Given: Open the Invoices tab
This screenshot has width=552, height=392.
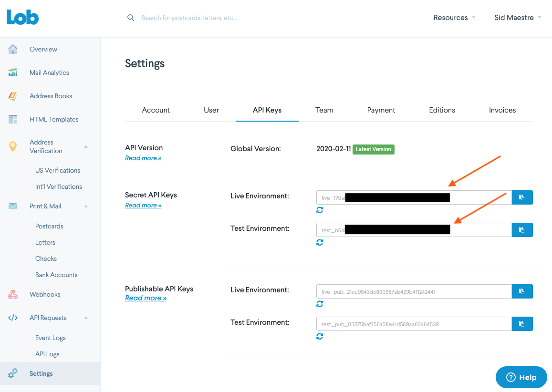Looking at the screenshot, I should 502,110.
